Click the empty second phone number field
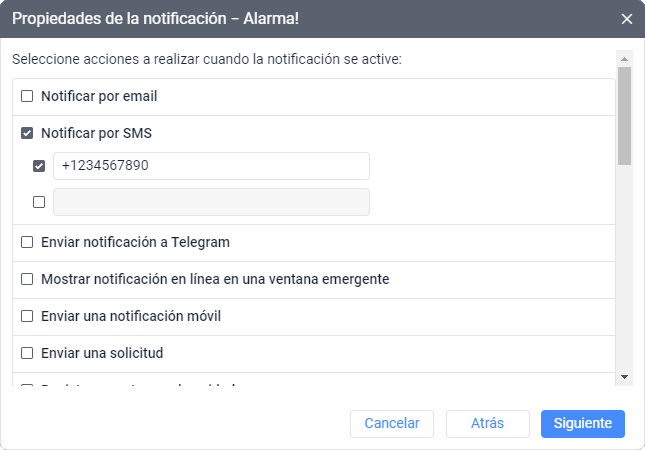 (211, 202)
